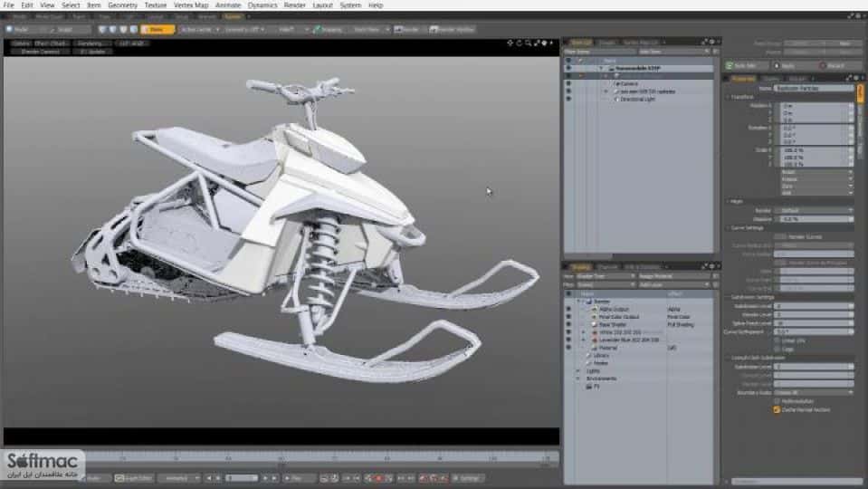Select the Base Shader sphere icon
The height and width of the screenshot is (489, 868).
pyautogui.click(x=595, y=324)
